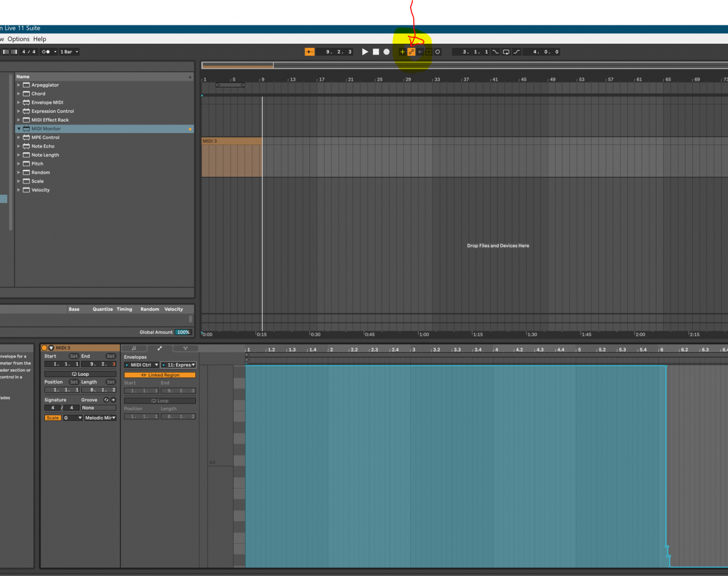The height and width of the screenshot is (576, 728).
Task: Click the Hot-Swap Groove icon
Action: point(106,400)
